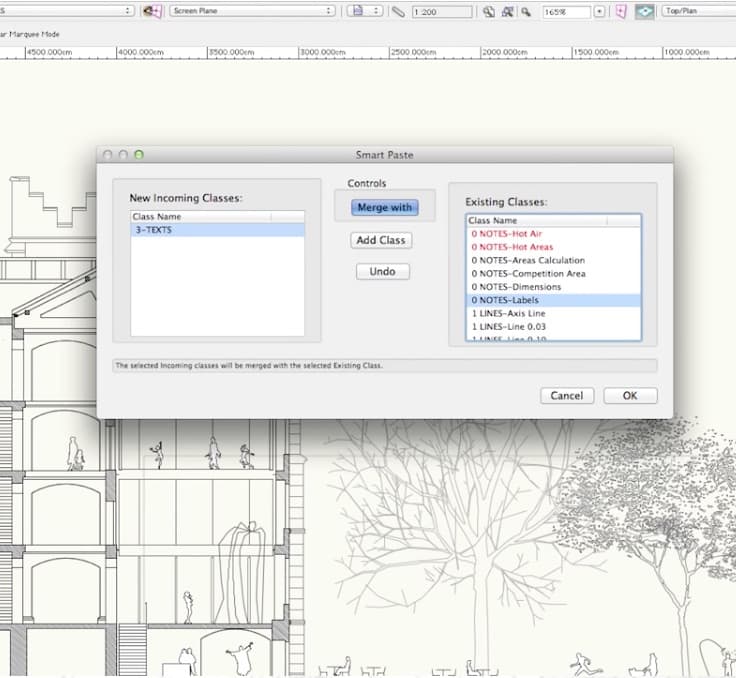Confirm Smart Paste with OK

click(630, 396)
